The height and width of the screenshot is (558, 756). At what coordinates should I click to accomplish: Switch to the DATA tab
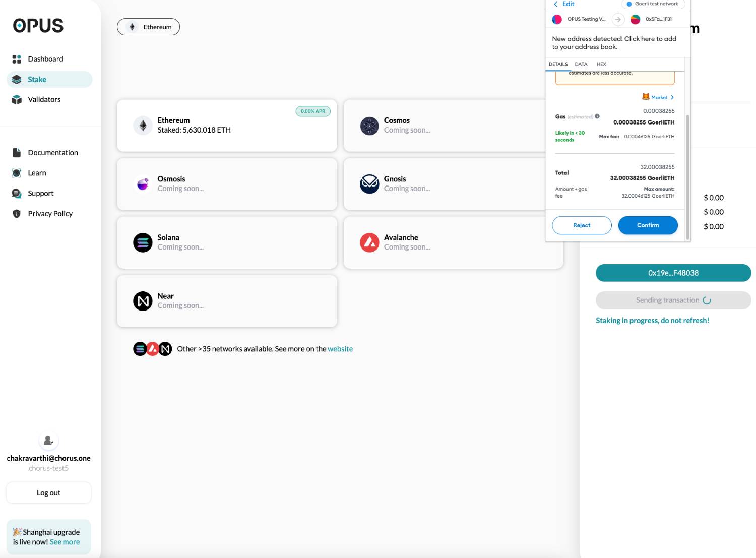[581, 64]
